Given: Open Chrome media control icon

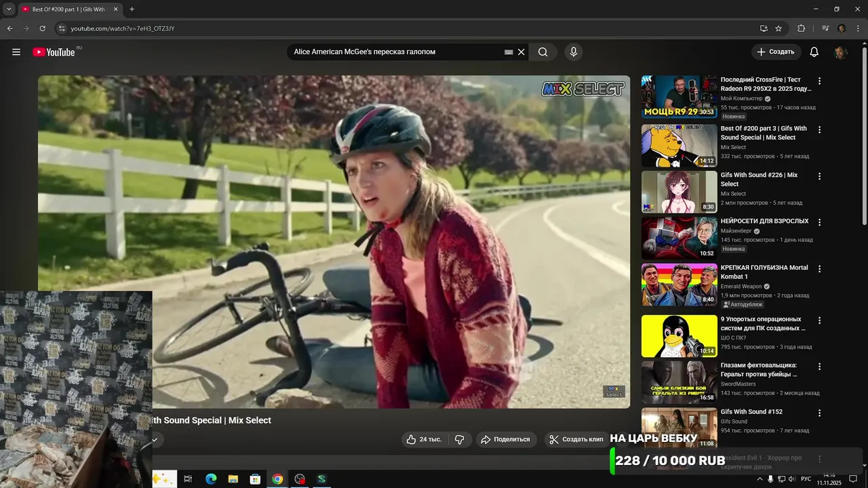Looking at the screenshot, I should tap(825, 28).
